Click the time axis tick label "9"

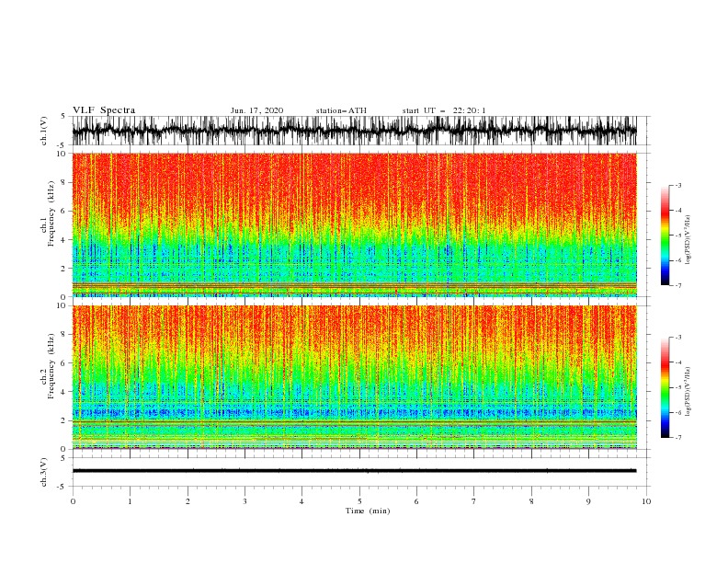click(x=588, y=501)
